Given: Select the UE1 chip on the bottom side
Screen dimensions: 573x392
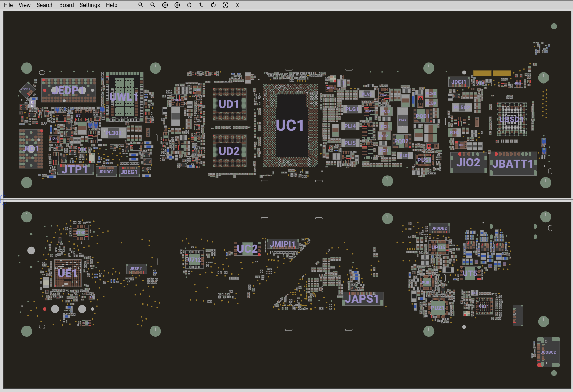Looking at the screenshot, I should tap(68, 273).
